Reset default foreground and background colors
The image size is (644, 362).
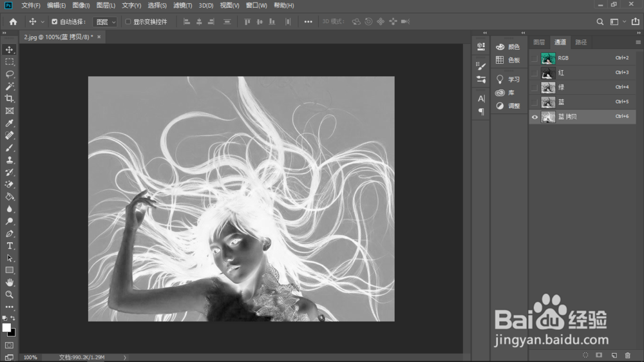(5, 318)
